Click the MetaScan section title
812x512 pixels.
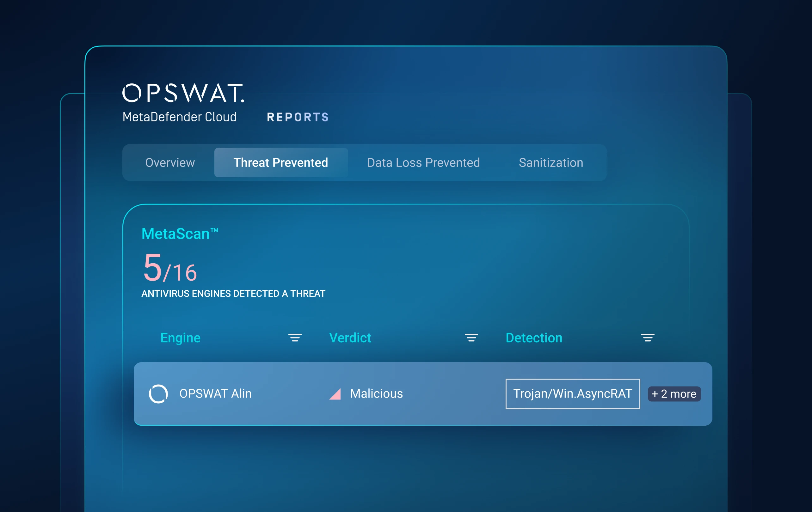point(180,234)
